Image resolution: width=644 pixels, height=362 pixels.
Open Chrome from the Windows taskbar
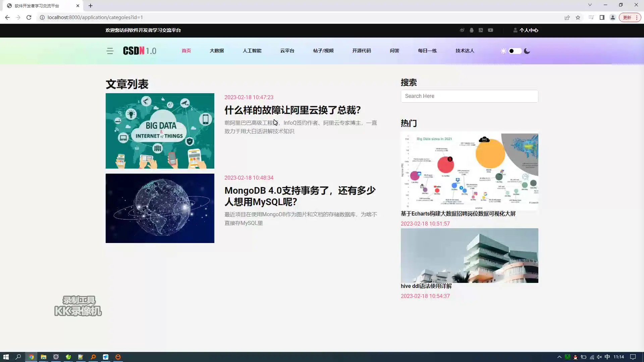click(31, 357)
